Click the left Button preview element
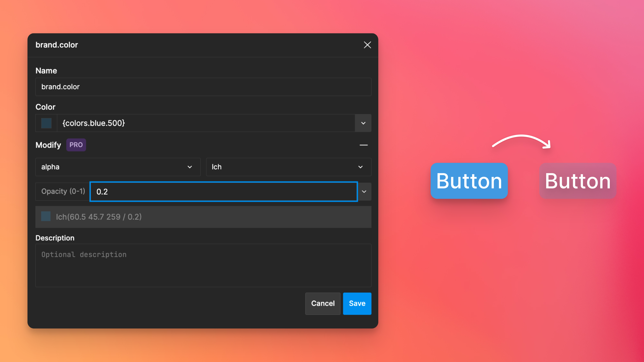This screenshot has height=362, width=644. [x=468, y=181]
